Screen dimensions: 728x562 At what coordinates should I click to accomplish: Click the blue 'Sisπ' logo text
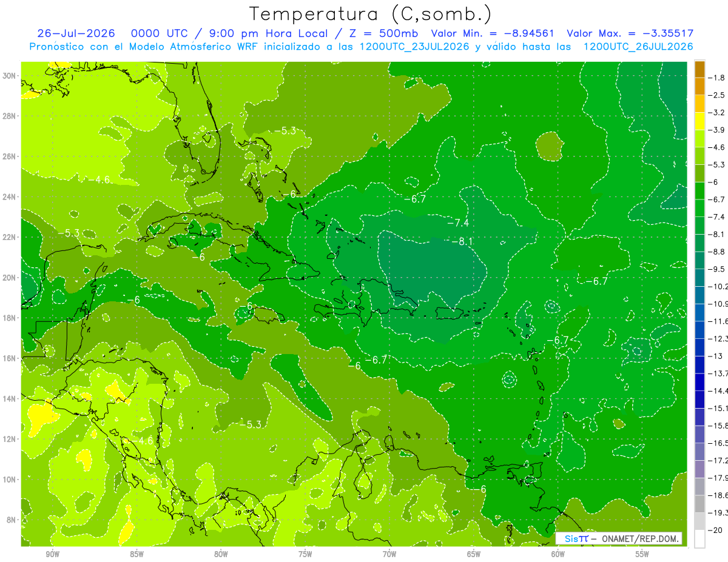576,538
